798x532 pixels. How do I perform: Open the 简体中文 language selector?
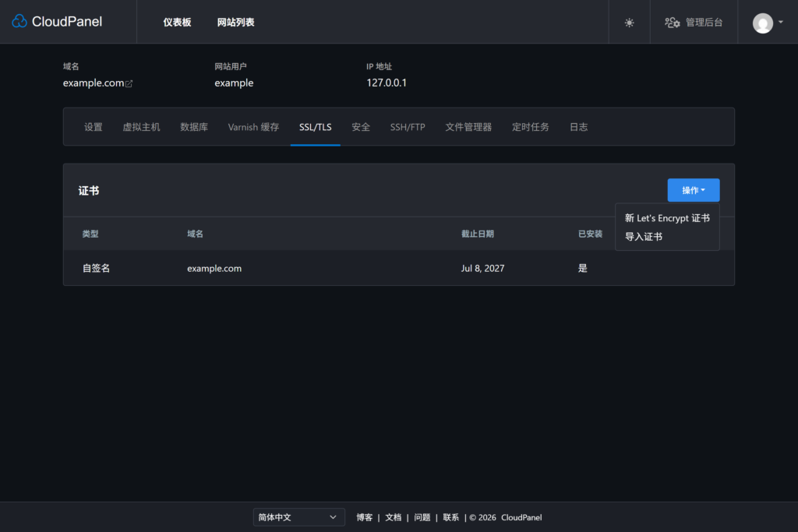(298, 517)
